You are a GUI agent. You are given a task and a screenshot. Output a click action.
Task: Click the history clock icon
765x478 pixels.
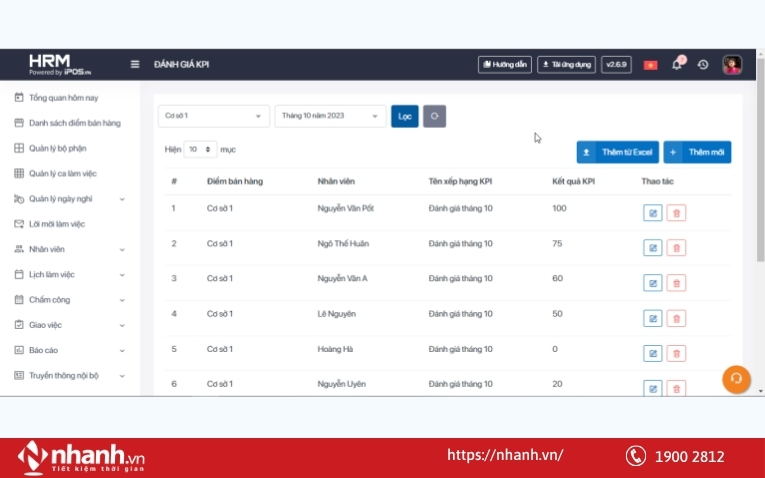(703, 64)
